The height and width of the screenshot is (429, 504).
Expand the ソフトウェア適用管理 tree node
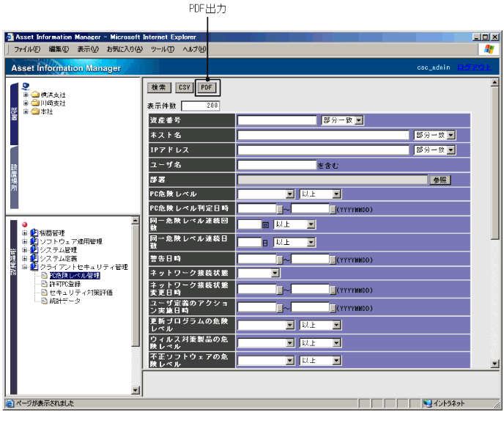tap(25, 241)
